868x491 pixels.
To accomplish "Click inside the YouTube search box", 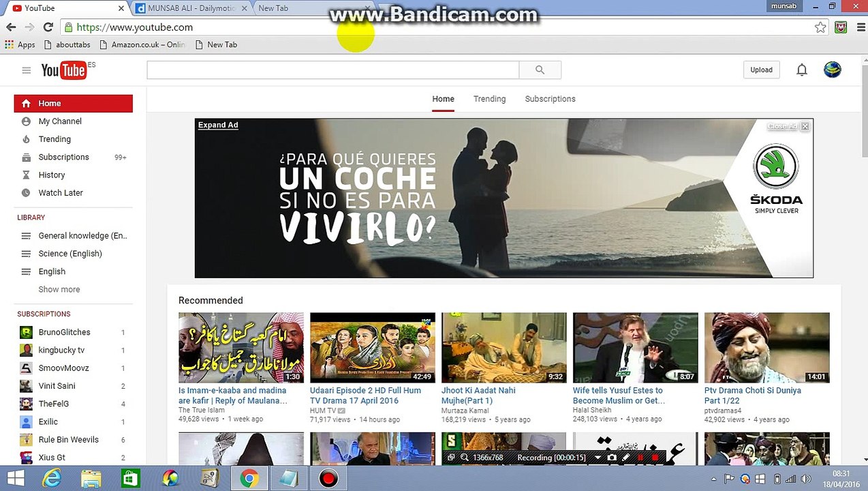I will 333,70.
